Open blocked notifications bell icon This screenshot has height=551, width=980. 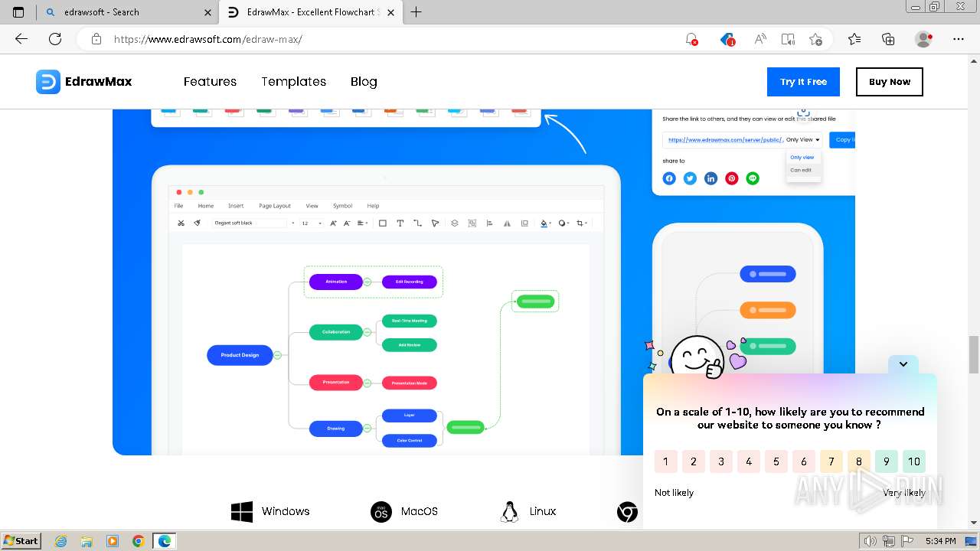691,39
